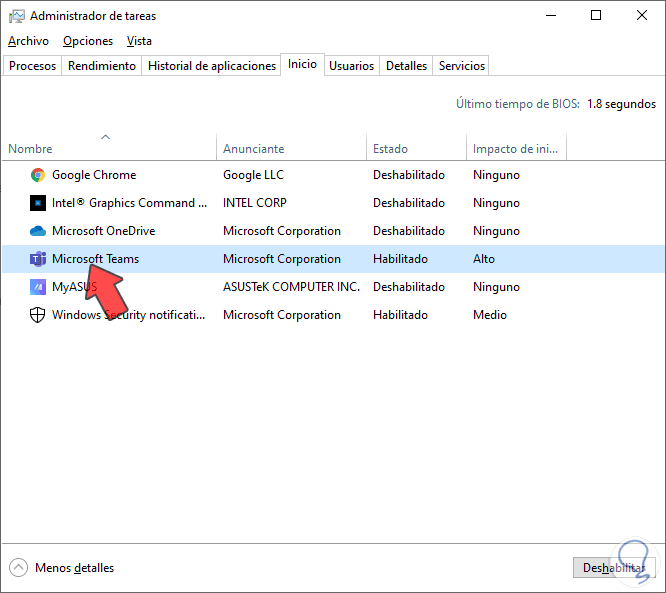The width and height of the screenshot is (666, 593).
Task: Click Deshabilitado status in Intel Graphics row
Action: [x=409, y=203]
